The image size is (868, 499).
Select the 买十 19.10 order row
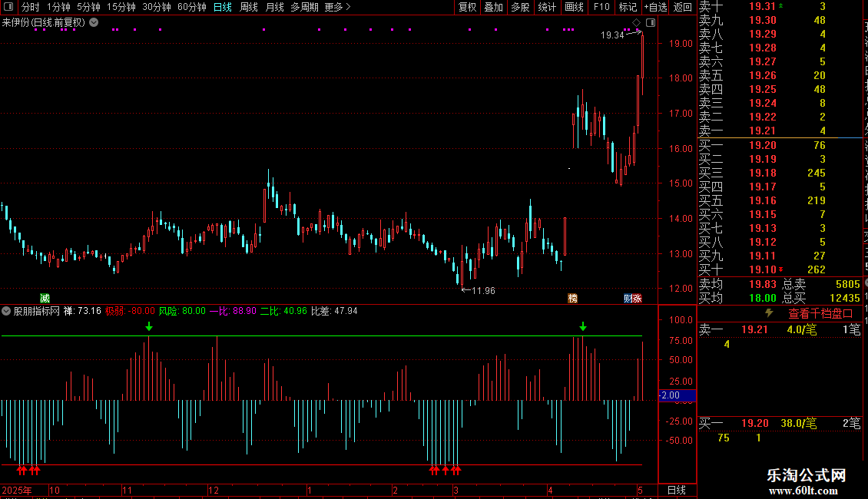[x=780, y=269]
